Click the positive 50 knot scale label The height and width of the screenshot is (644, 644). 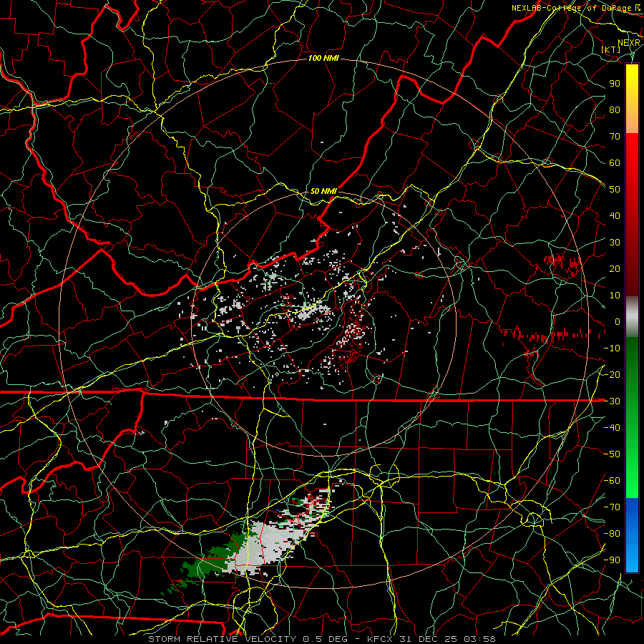[x=615, y=190]
